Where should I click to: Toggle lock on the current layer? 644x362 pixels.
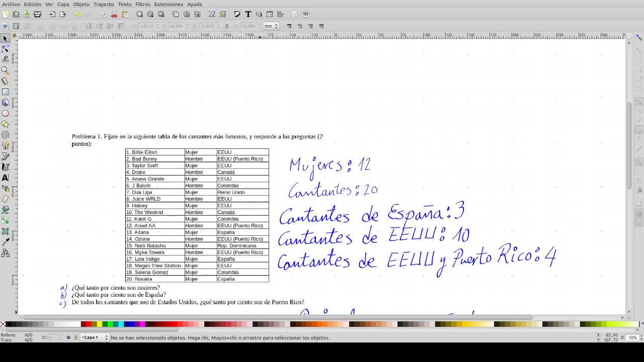point(75,337)
